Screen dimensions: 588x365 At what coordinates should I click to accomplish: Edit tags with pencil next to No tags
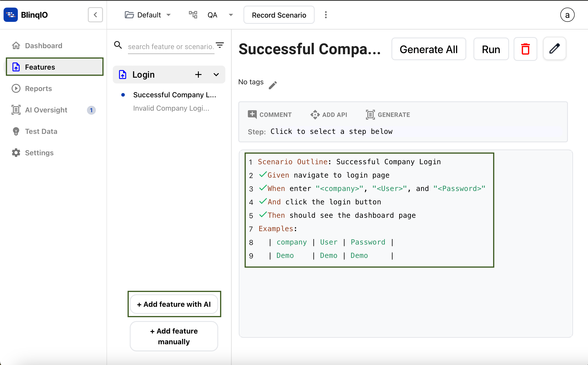click(273, 85)
